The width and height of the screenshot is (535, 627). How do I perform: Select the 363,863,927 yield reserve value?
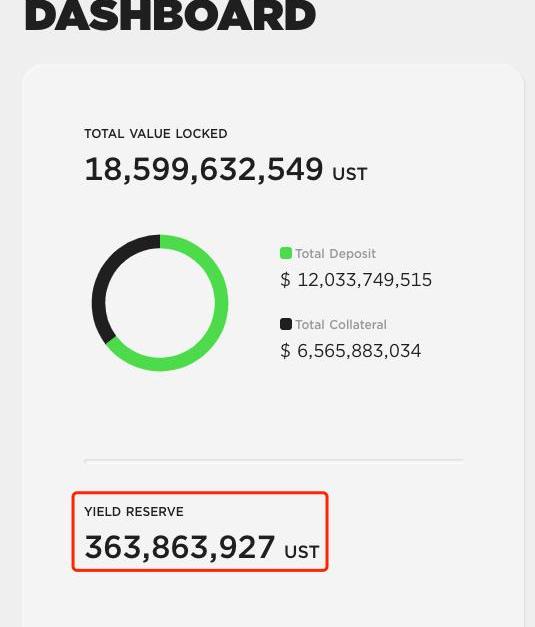point(180,547)
